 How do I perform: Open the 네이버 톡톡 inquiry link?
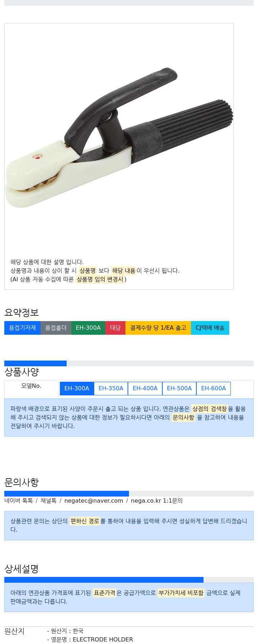(x=19, y=501)
